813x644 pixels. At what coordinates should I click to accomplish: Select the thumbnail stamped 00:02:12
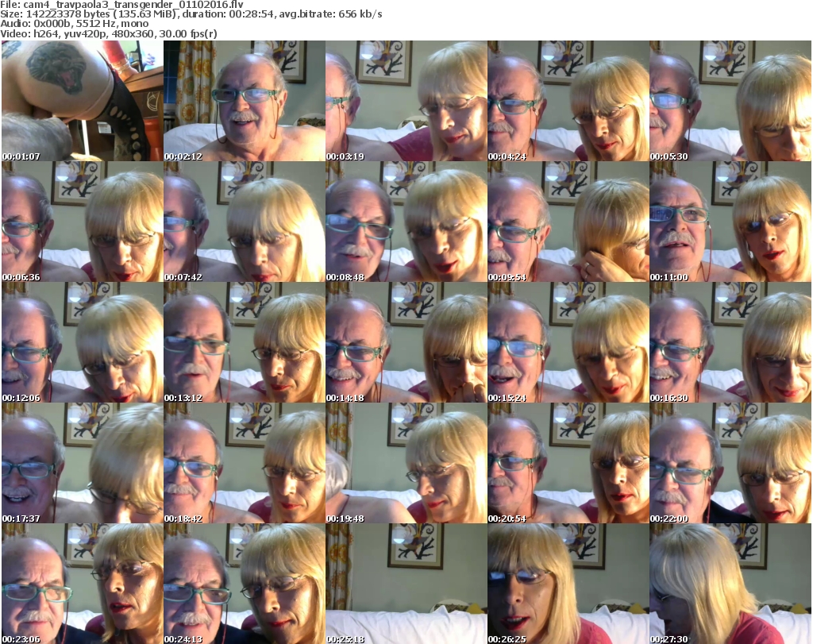pos(245,101)
